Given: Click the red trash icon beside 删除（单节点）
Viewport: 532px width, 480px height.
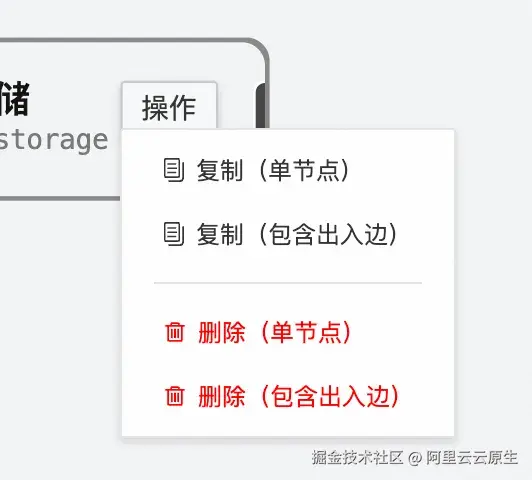Looking at the screenshot, I should 175,332.
